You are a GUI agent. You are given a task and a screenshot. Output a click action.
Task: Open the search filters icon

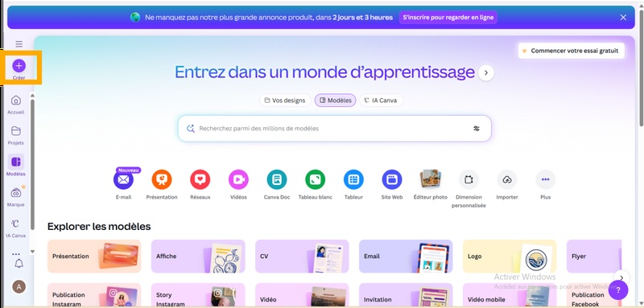477,129
